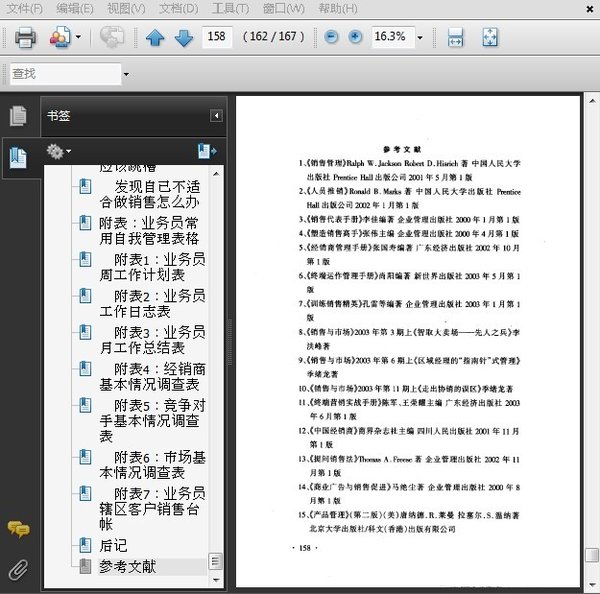Select the fit width scrolling icon
This screenshot has height=594, width=600.
[x=455, y=38]
